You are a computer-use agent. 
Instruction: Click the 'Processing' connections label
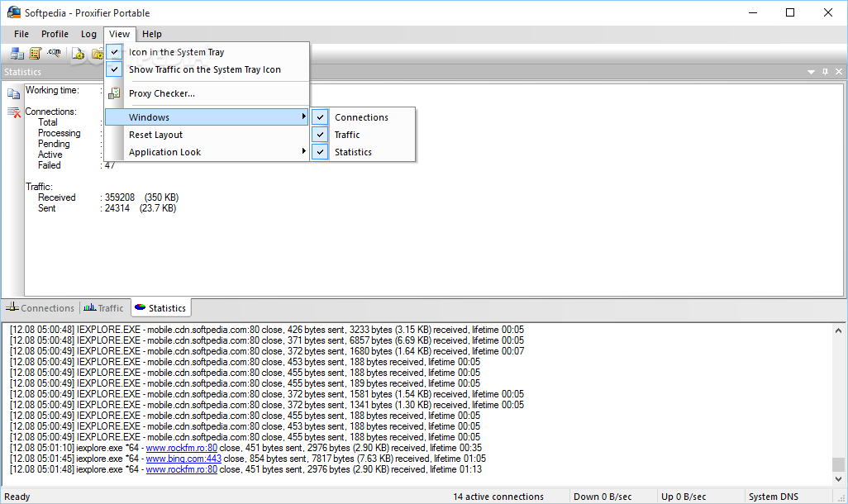(x=59, y=132)
